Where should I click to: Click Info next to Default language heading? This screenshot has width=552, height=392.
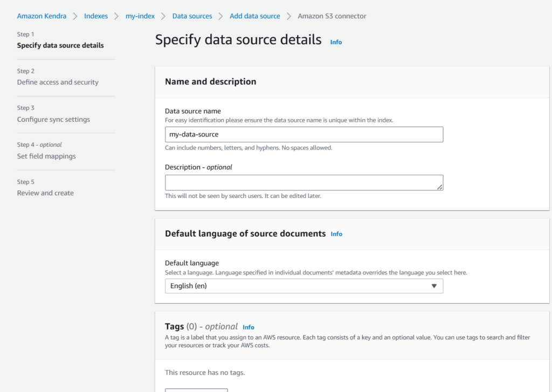tap(336, 234)
